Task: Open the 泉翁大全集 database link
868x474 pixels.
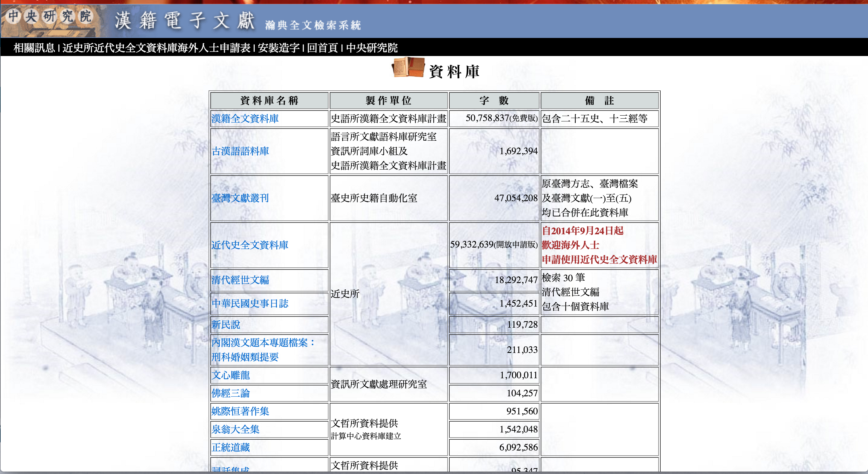Action: click(x=235, y=429)
